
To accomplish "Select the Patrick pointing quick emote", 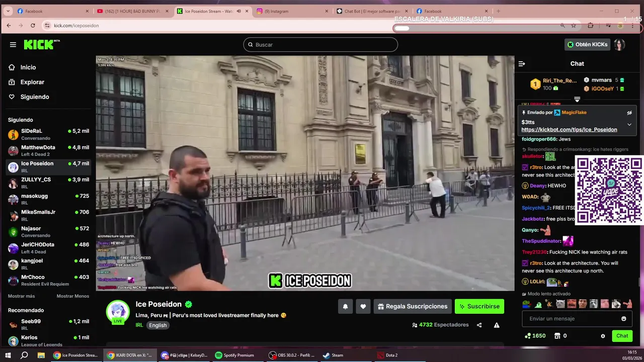I will pos(627,304).
